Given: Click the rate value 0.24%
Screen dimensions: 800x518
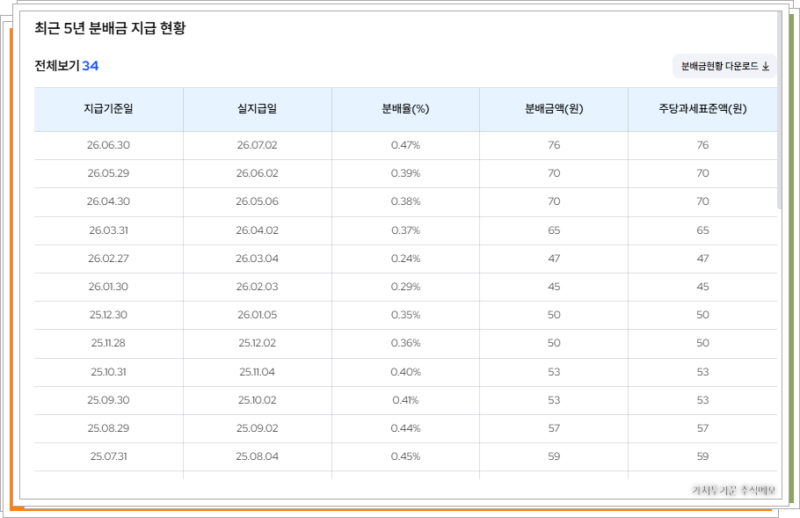Looking at the screenshot, I should click(406, 258).
